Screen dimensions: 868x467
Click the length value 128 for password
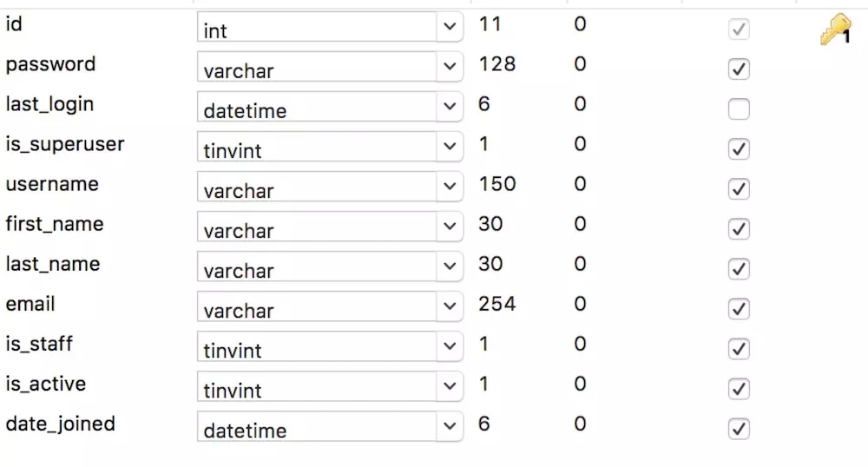[497, 64]
